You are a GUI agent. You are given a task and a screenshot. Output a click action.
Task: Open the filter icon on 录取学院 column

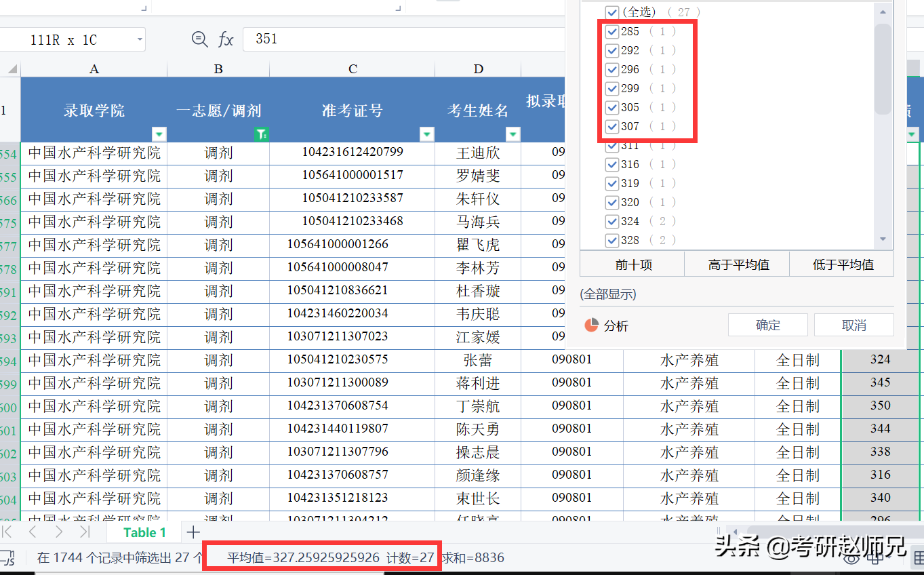tap(159, 134)
